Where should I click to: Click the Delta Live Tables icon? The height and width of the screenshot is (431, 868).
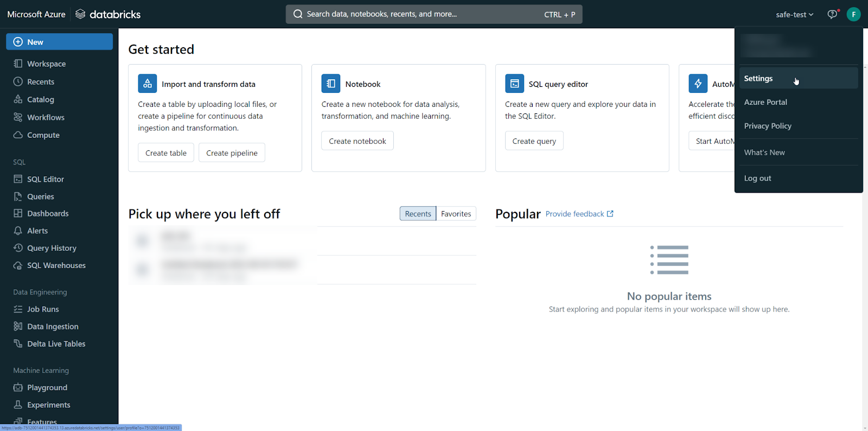click(x=18, y=344)
